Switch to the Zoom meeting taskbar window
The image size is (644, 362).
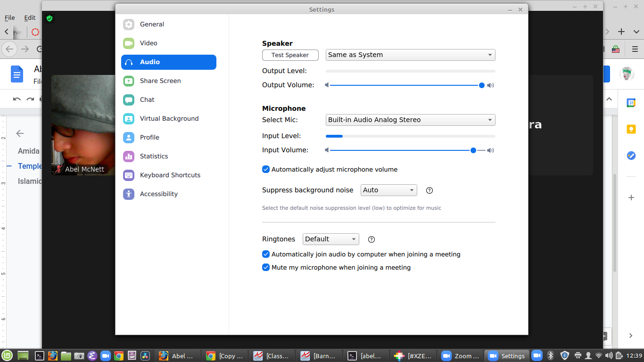pos(460,356)
